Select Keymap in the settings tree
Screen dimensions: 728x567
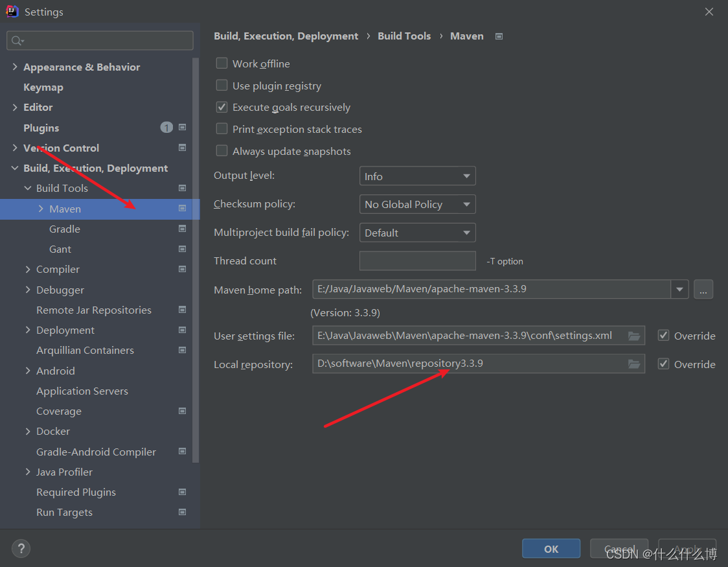point(43,87)
